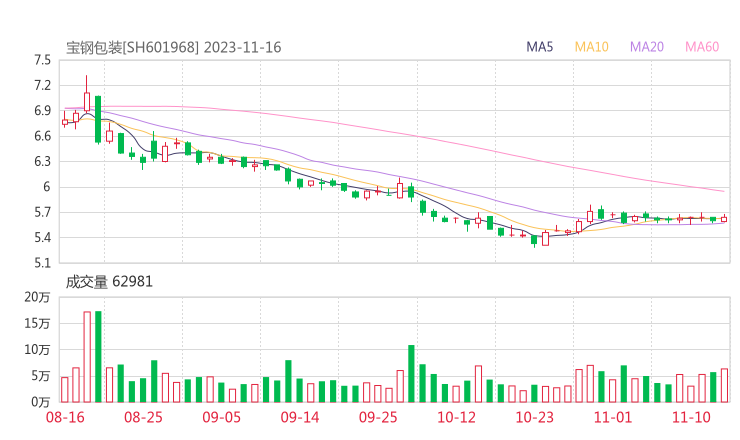Image resolution: width=740 pixels, height=440 pixels.
Task: Click the 09-25 date axis label
Action: tap(378, 417)
